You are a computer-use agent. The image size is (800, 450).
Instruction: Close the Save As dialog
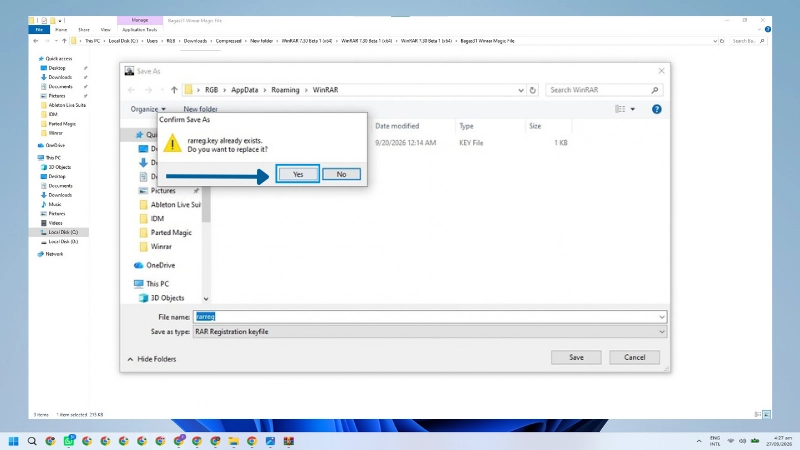coord(661,71)
